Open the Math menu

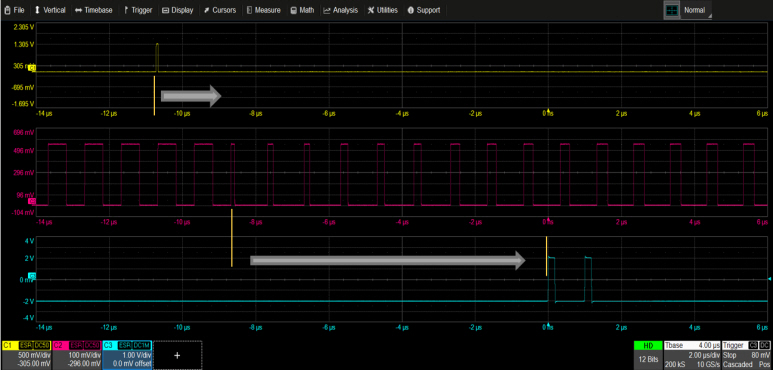pos(302,10)
